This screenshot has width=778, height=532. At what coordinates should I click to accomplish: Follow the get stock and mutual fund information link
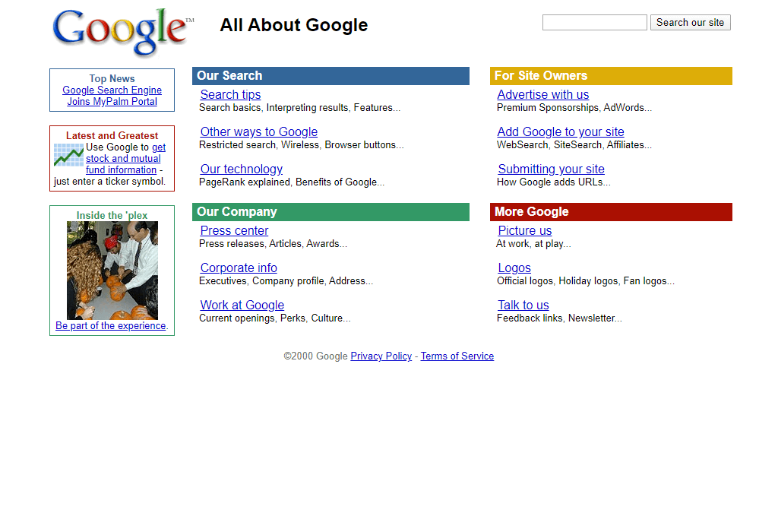pyautogui.click(x=125, y=159)
